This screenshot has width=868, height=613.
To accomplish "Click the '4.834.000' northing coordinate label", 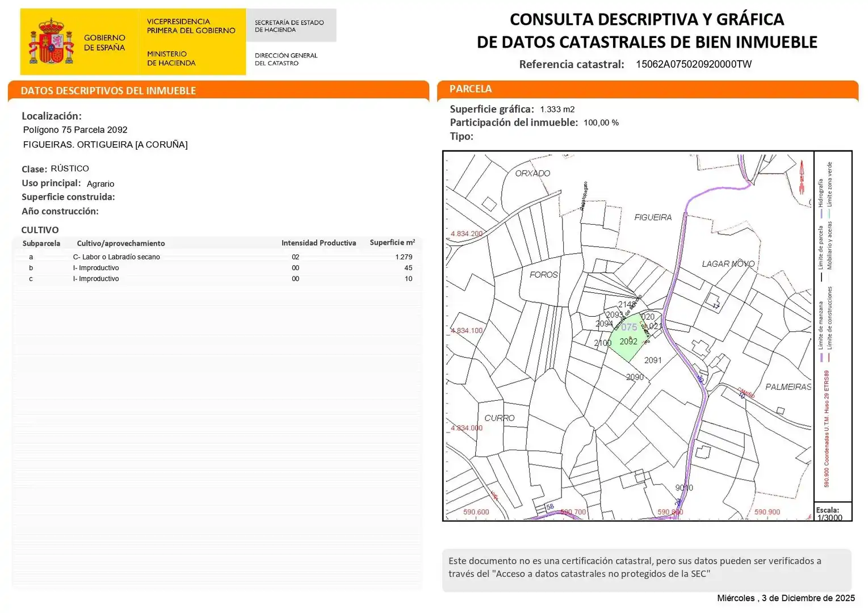I will [467, 428].
